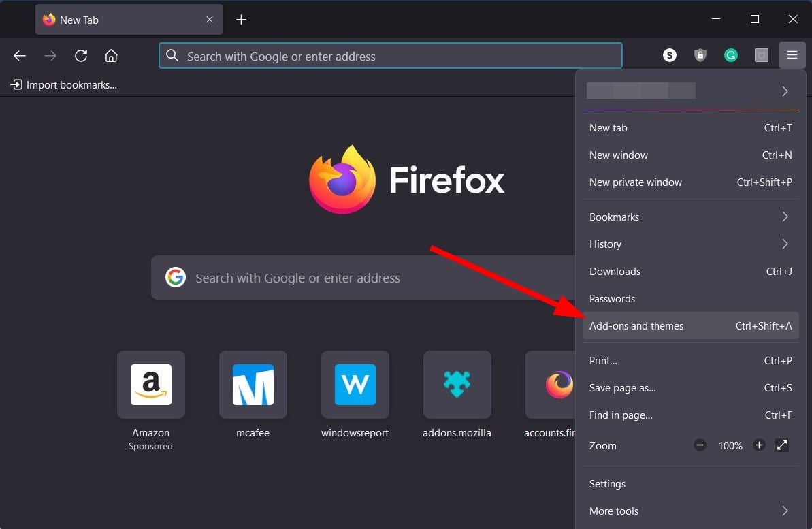Open the Firefox home page icon
812x529 pixels.
[111, 55]
